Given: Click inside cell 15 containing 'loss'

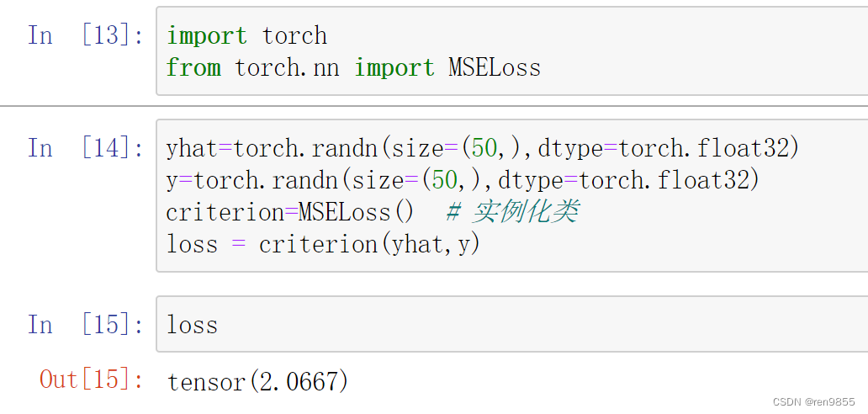Looking at the screenshot, I should click(x=512, y=324).
